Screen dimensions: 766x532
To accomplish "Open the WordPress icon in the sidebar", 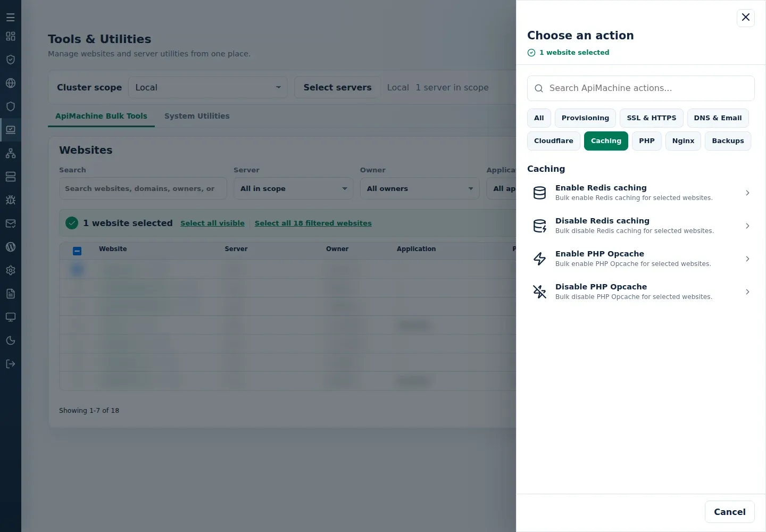I will pyautogui.click(x=11, y=247).
